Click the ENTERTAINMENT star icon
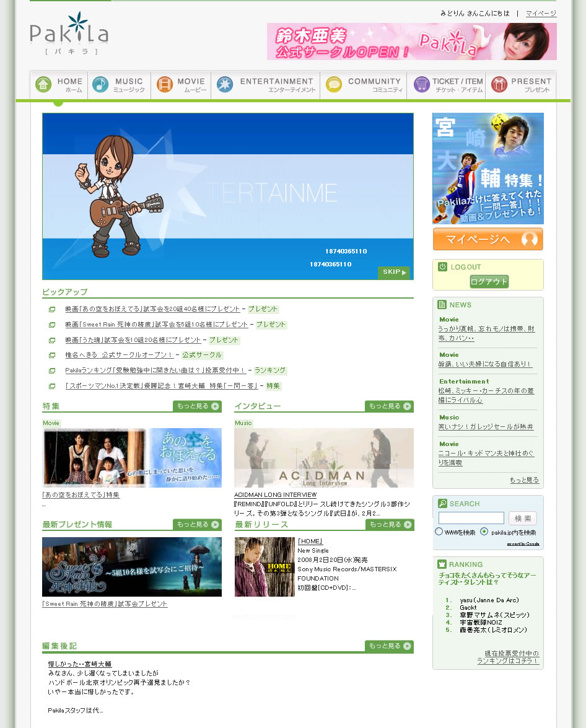The height and width of the screenshot is (728, 586). click(225, 84)
